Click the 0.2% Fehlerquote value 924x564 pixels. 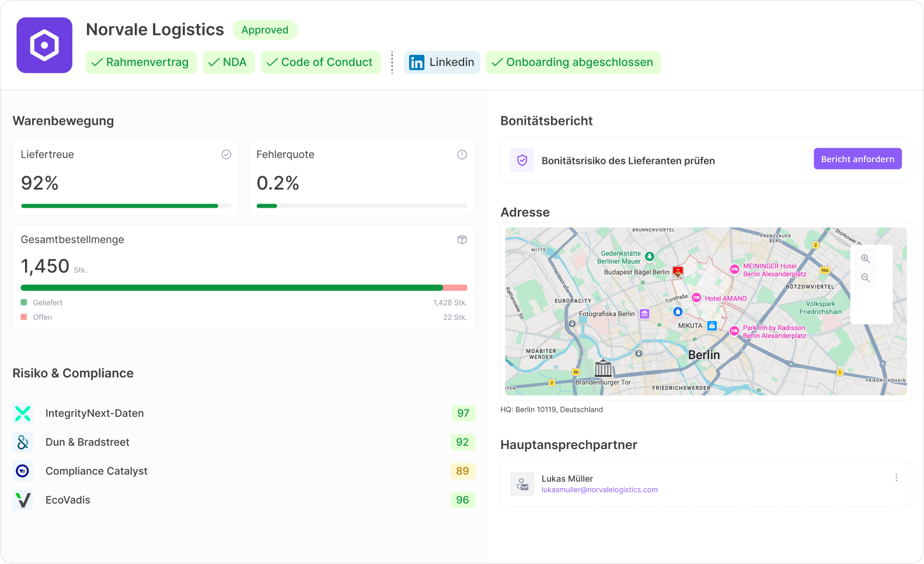(x=278, y=183)
